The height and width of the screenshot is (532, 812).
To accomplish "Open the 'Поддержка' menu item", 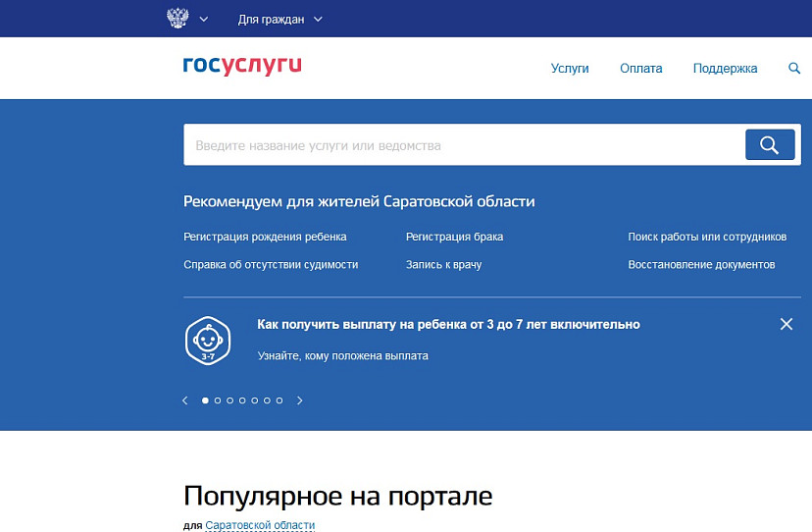I will (x=725, y=69).
